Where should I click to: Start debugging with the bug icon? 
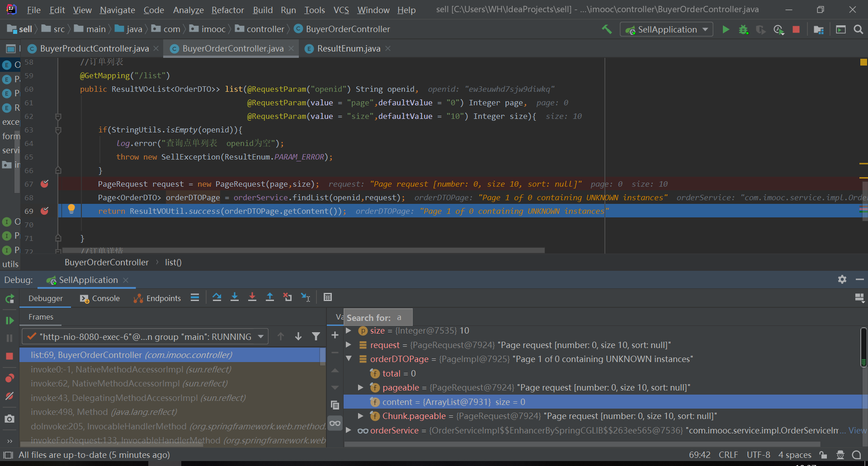coord(743,29)
